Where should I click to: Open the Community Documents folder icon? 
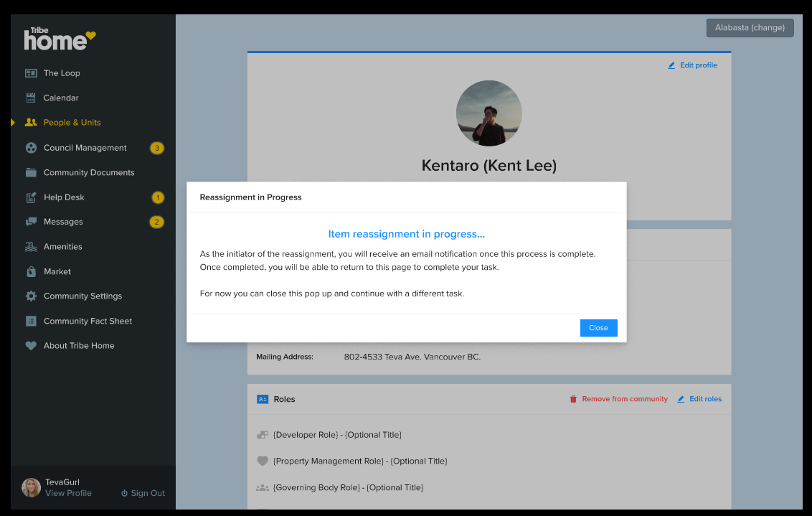(x=31, y=172)
